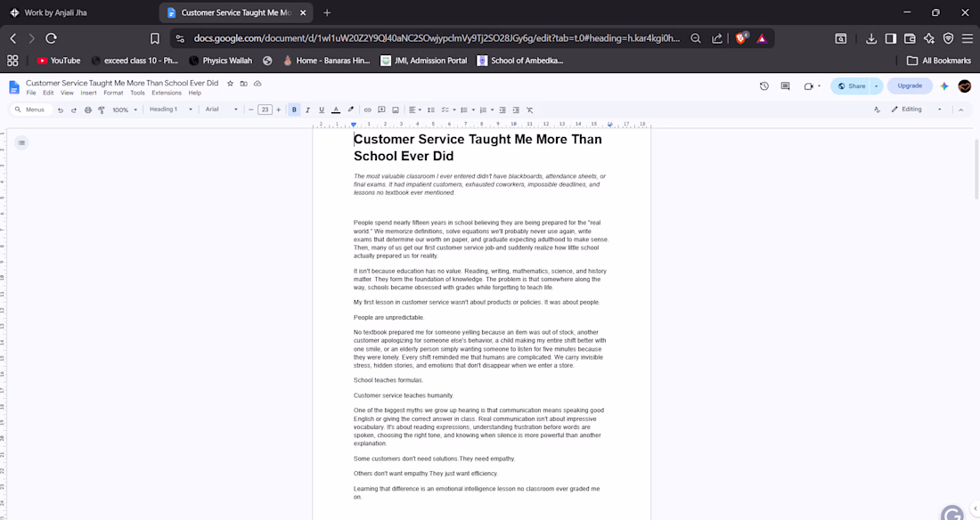Open the version history clock icon

[764, 86]
